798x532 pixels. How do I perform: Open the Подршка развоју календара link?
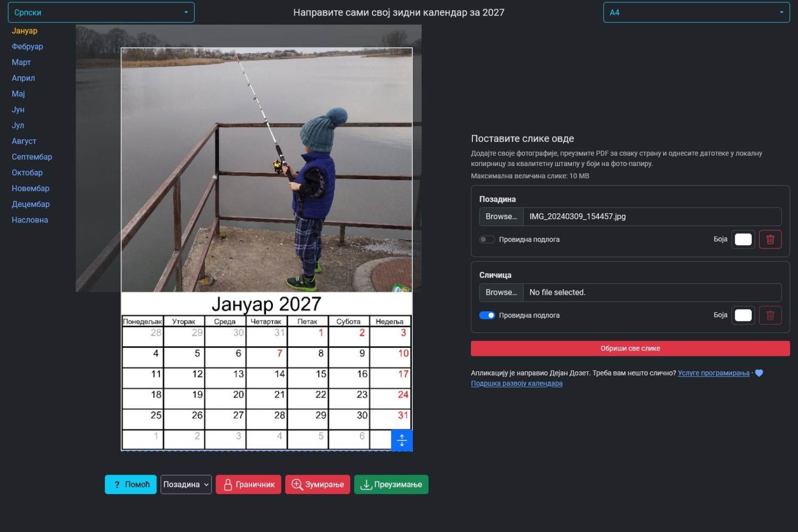point(517,383)
